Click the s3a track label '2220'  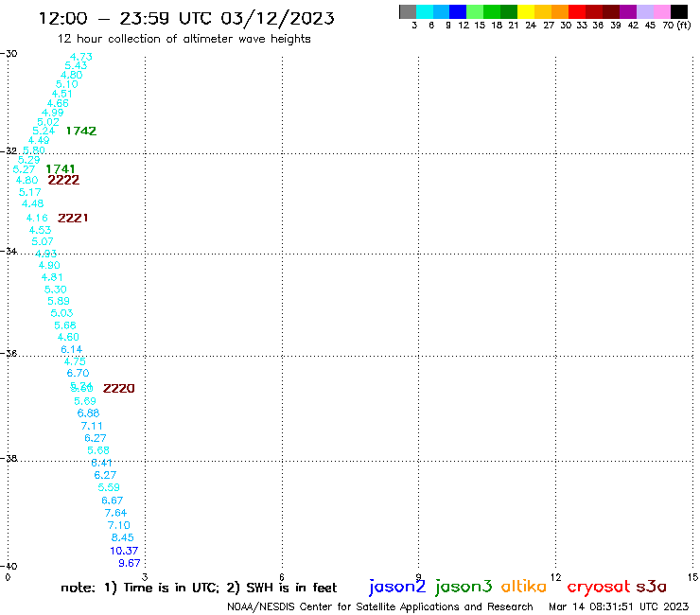[119, 389]
